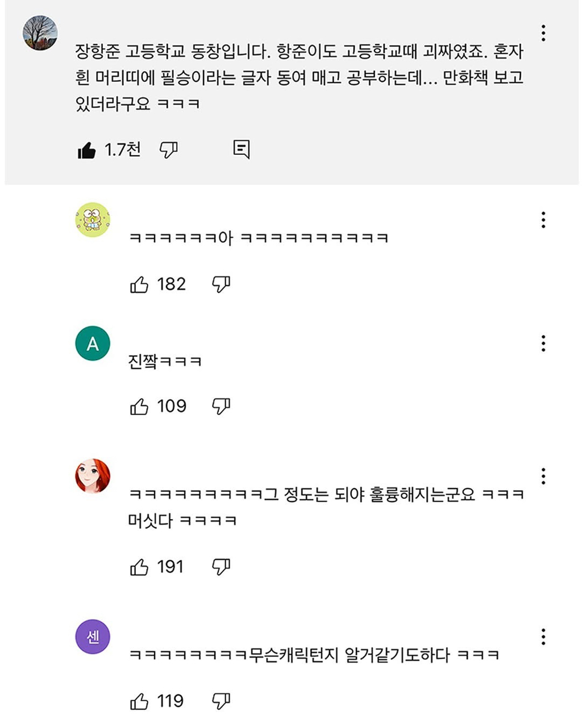
Task: Like the reply with 119 likes
Action: [x=139, y=701]
